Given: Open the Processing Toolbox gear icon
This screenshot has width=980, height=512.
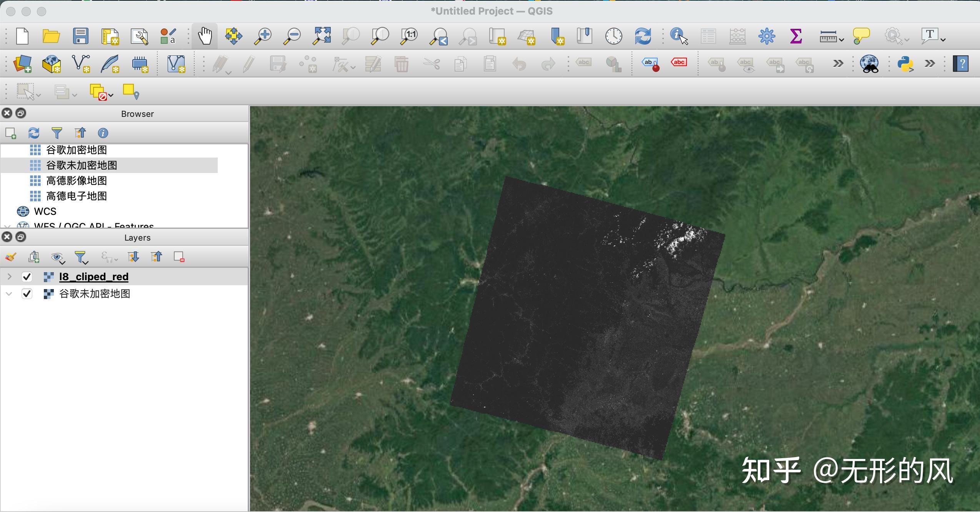Looking at the screenshot, I should [x=767, y=36].
